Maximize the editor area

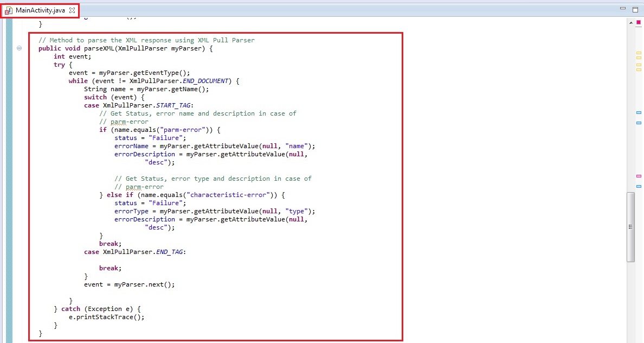pos(635,9)
